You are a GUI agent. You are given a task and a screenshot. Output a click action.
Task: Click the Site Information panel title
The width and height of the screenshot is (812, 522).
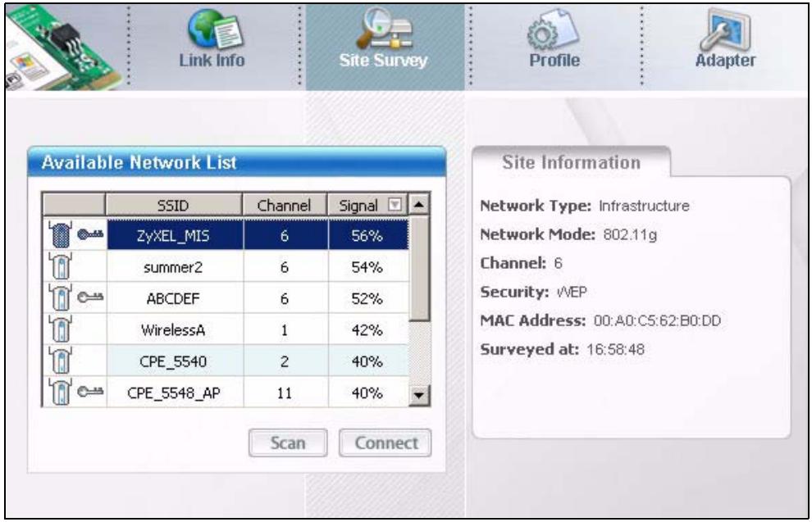[x=571, y=162]
